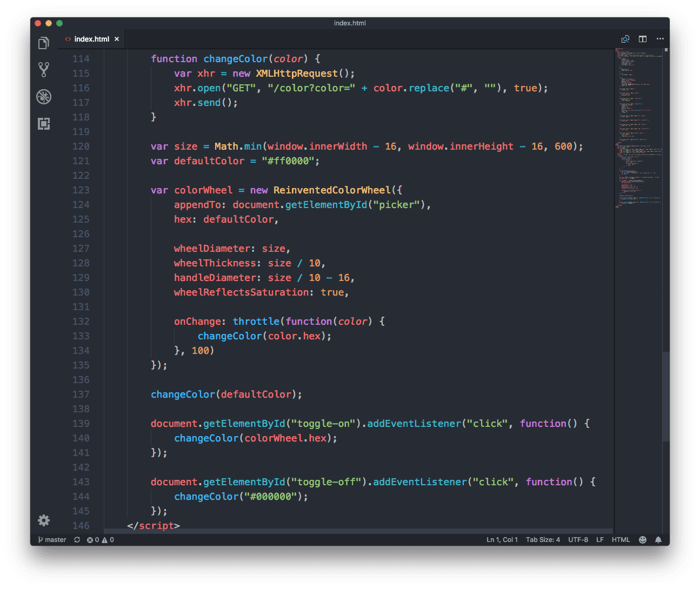700x589 pixels.
Task: Split the editor into two panes
Action: [643, 39]
